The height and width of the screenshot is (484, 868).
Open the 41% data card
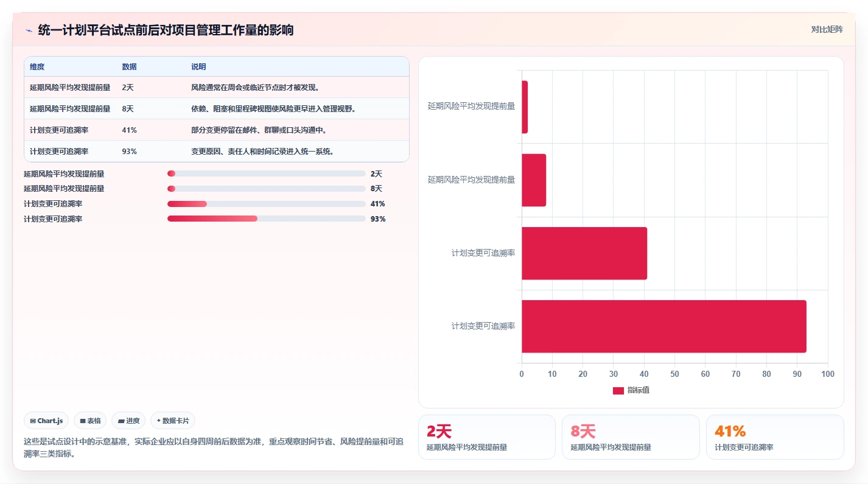pos(775,437)
